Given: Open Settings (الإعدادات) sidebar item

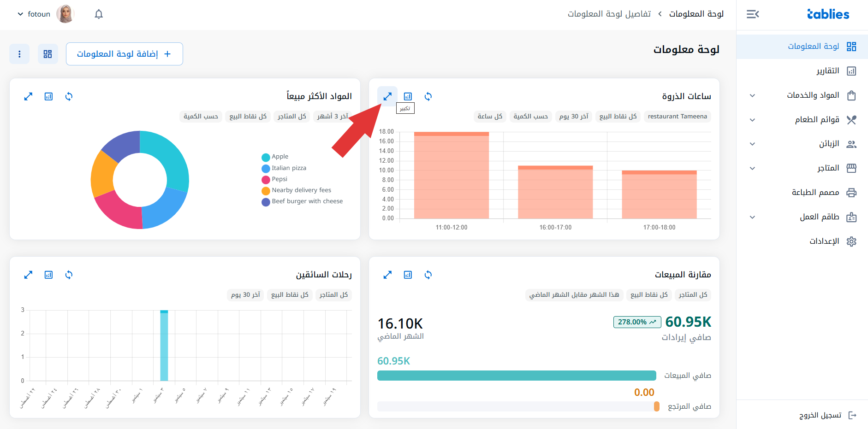Looking at the screenshot, I should [803, 241].
